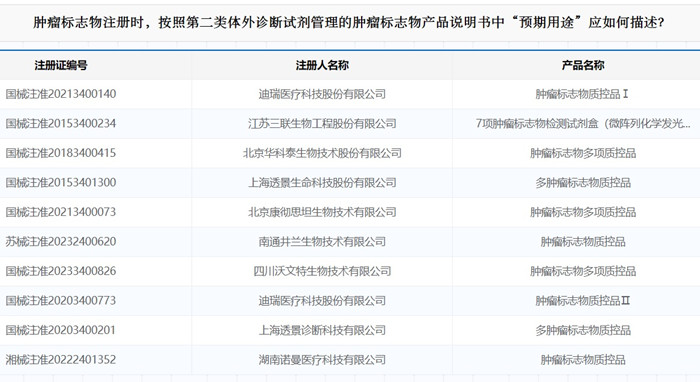The height and width of the screenshot is (382, 700).
Task: Select registration 国械注准20183400415 row
Action: coord(350,153)
